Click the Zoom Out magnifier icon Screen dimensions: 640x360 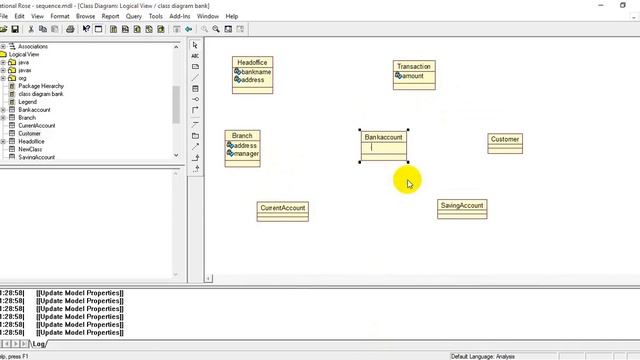[216, 29]
